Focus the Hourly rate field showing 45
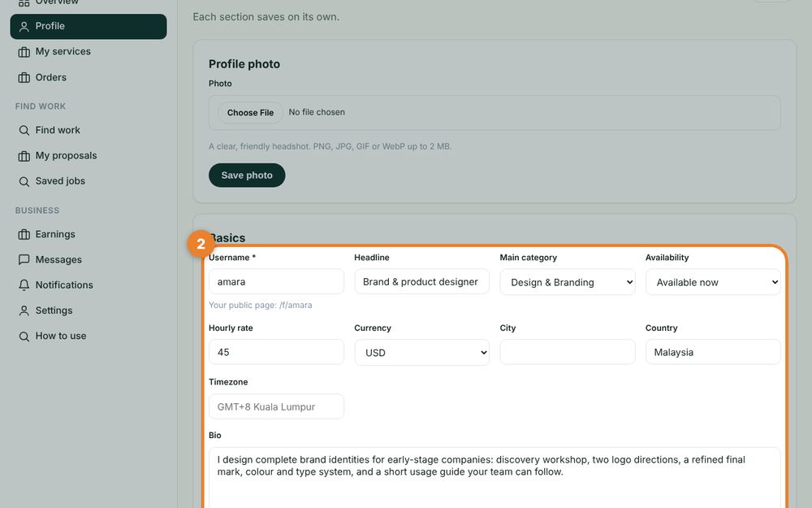Image resolution: width=812 pixels, height=508 pixels. (x=276, y=352)
